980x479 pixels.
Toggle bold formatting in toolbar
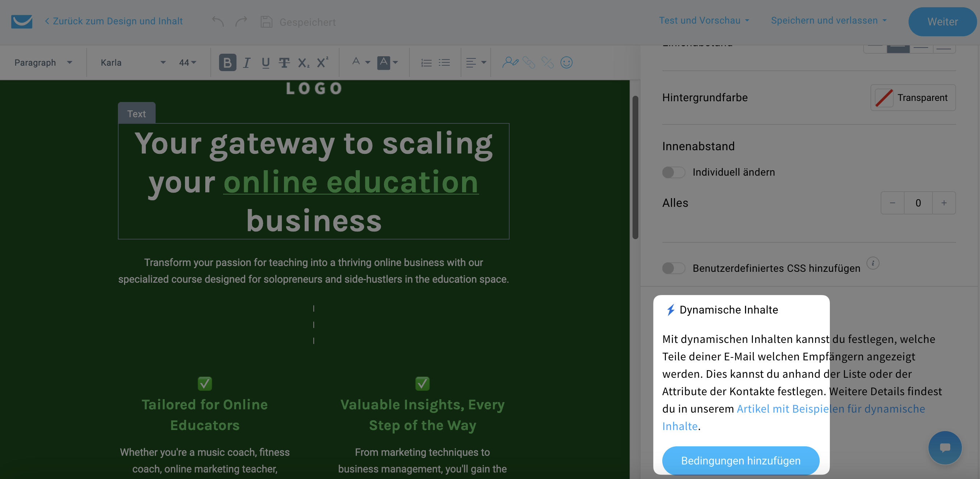(227, 62)
